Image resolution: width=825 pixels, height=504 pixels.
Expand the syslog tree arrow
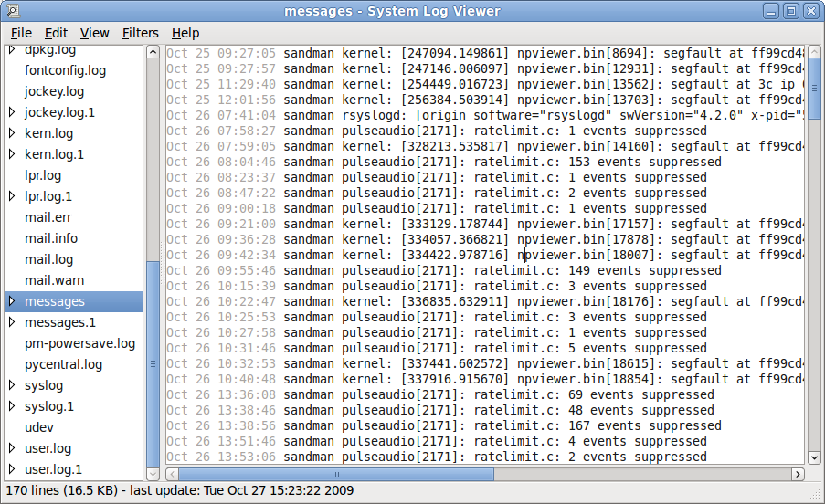pos(12,385)
